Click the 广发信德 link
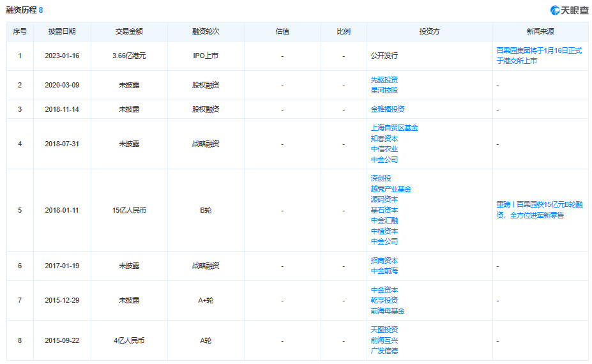 tap(384, 351)
